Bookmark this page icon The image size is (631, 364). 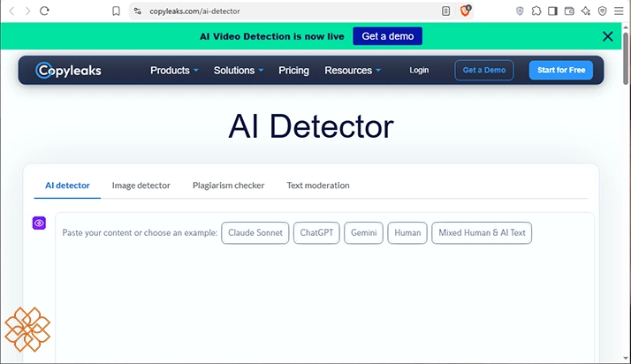coord(116,11)
